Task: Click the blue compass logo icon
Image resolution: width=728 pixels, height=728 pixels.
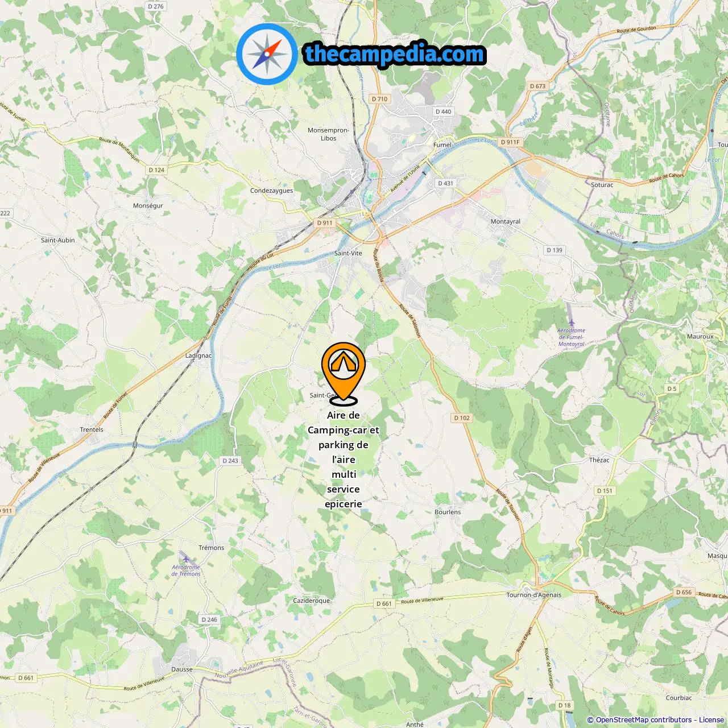Action: pyautogui.click(x=267, y=54)
